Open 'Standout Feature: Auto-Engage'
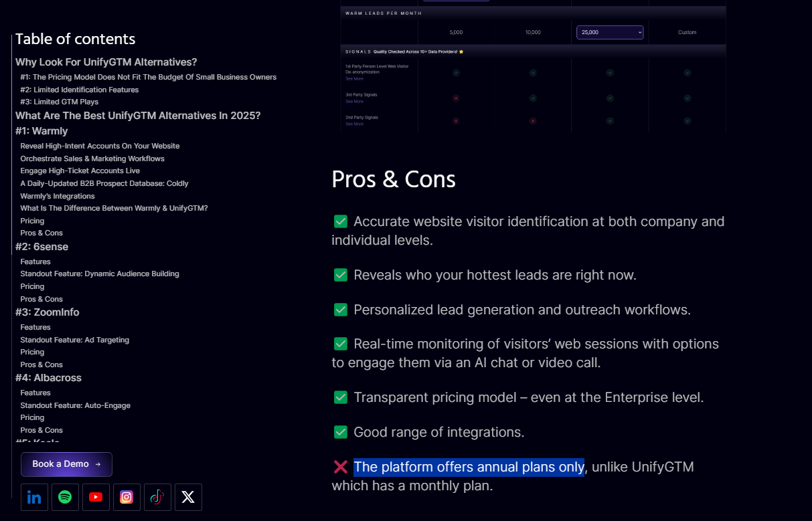The height and width of the screenshot is (521, 812). [76, 405]
